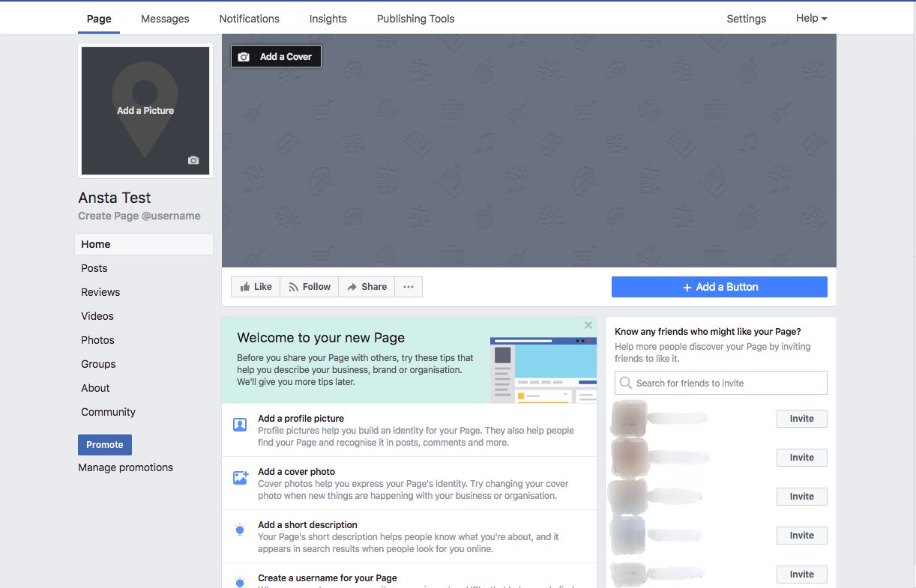This screenshot has height=588, width=916.
Task: Invite the fifth suggested friend
Action: pyautogui.click(x=801, y=575)
